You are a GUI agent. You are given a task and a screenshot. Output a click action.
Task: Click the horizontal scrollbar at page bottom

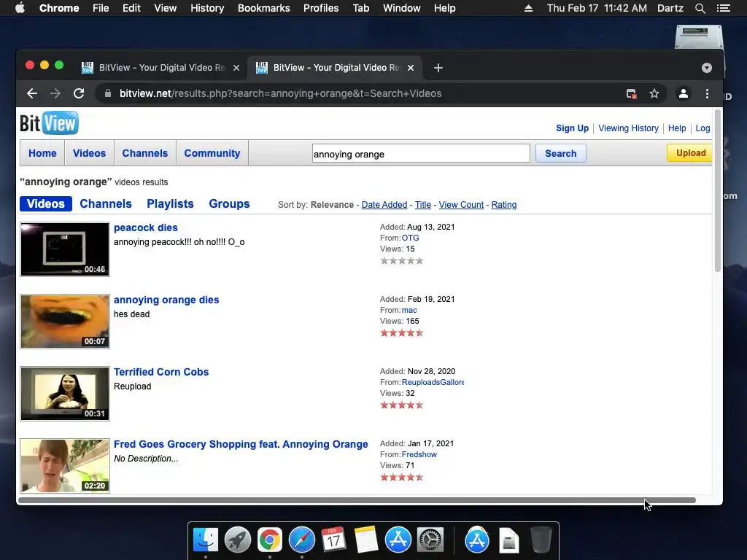[x=356, y=500]
